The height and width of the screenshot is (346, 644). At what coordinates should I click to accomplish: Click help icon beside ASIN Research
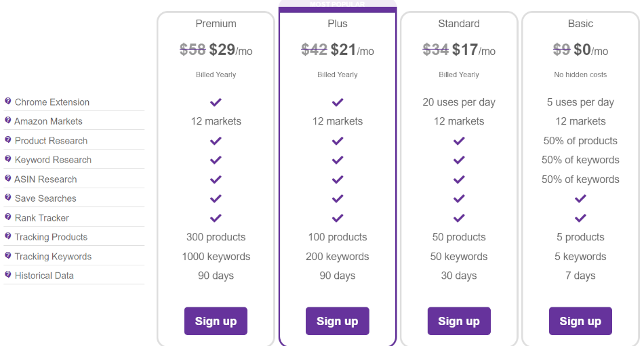click(x=8, y=178)
